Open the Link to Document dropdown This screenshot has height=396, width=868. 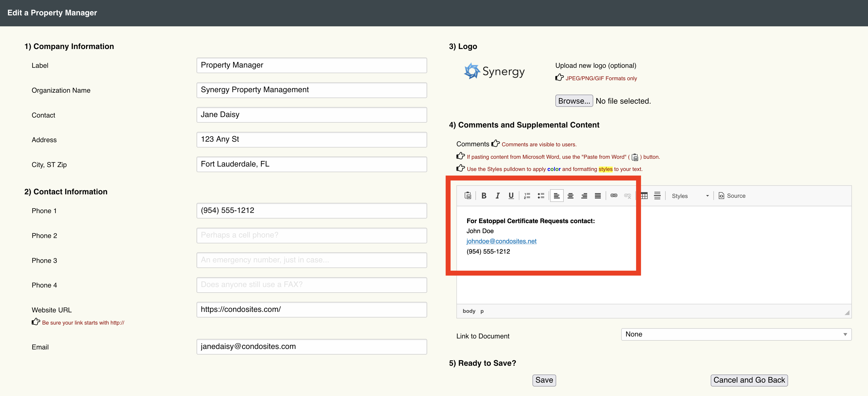(736, 334)
